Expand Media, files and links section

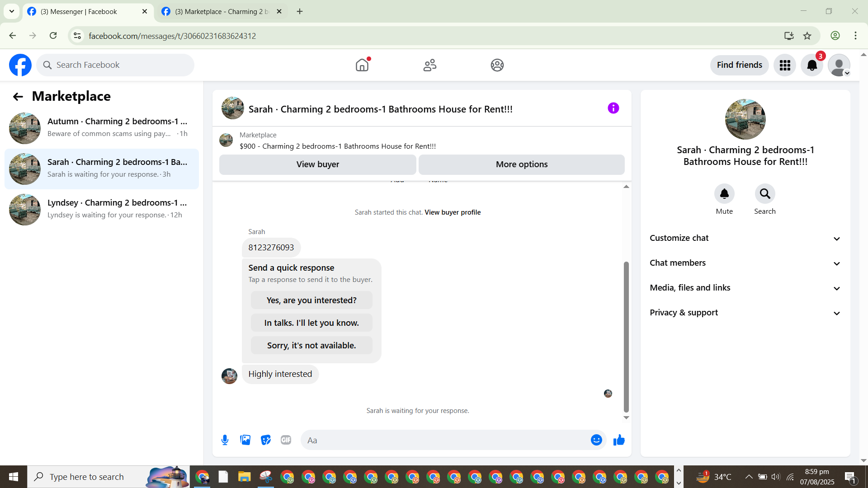[745, 288]
